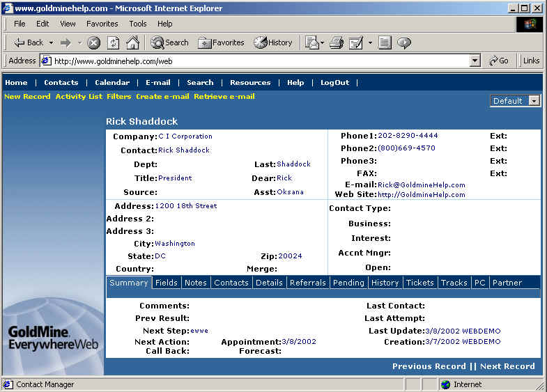Image resolution: width=547 pixels, height=392 pixels.
Task: Open the Rick@GoldmineHelp.com email link
Action: tap(422, 185)
